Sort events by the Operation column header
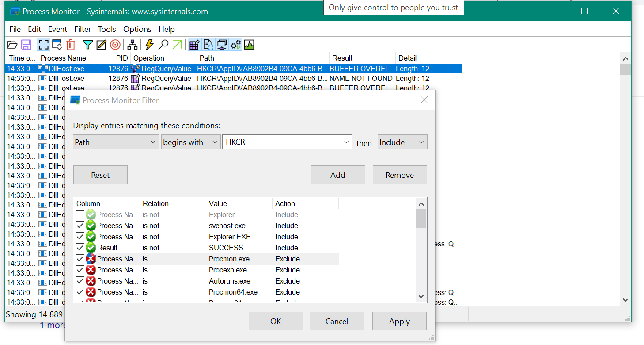Screen dimensions: 644x345 tap(163, 58)
